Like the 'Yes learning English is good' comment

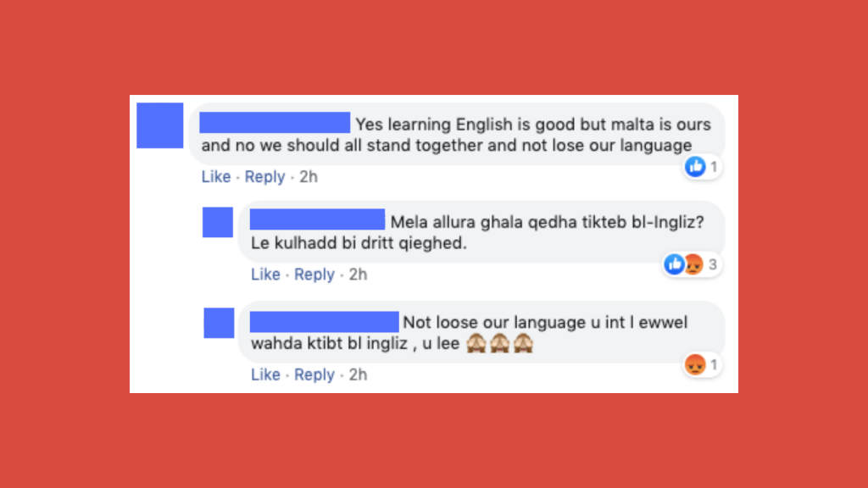click(216, 176)
